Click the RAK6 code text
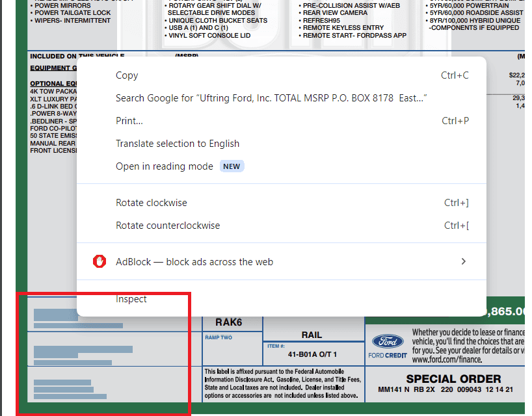 229,322
